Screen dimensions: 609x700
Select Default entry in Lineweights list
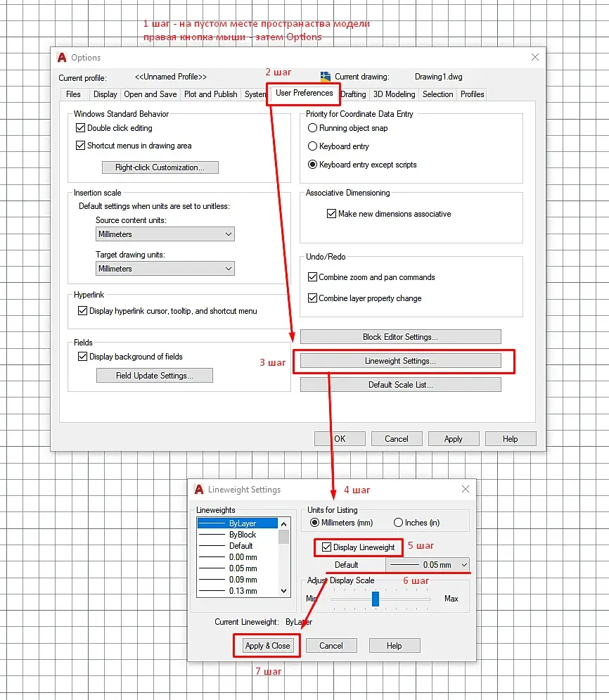point(238,545)
